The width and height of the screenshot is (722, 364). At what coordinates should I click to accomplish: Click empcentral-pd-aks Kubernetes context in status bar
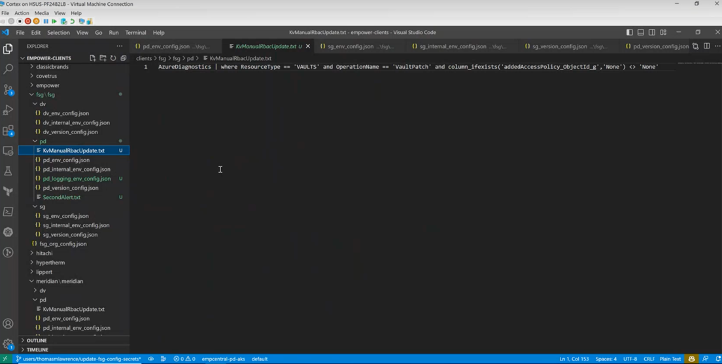point(223,359)
